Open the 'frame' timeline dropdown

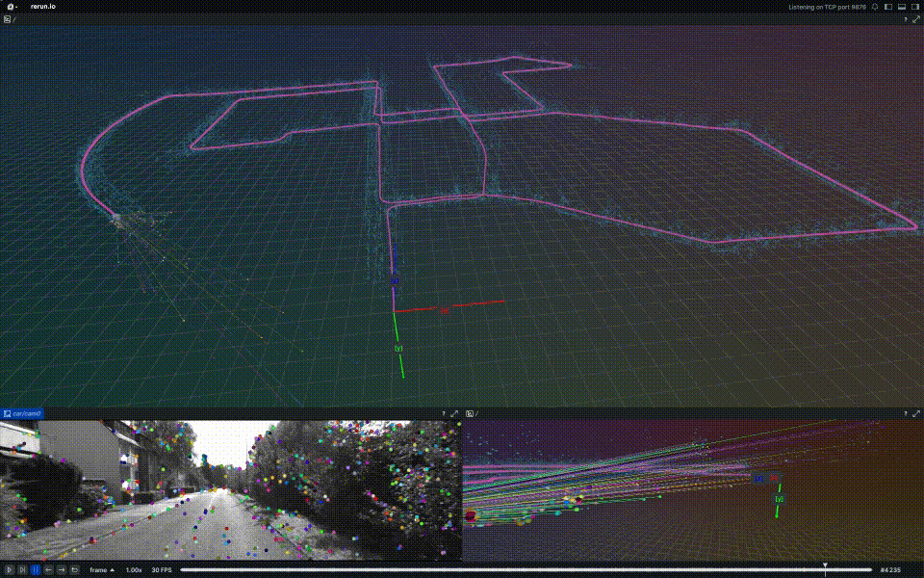click(102, 570)
